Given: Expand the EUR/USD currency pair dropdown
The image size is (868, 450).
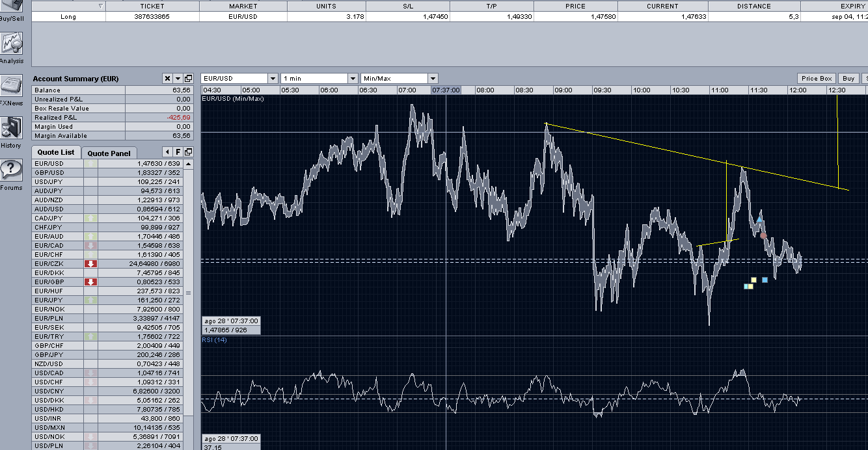Looking at the screenshot, I should [273, 79].
